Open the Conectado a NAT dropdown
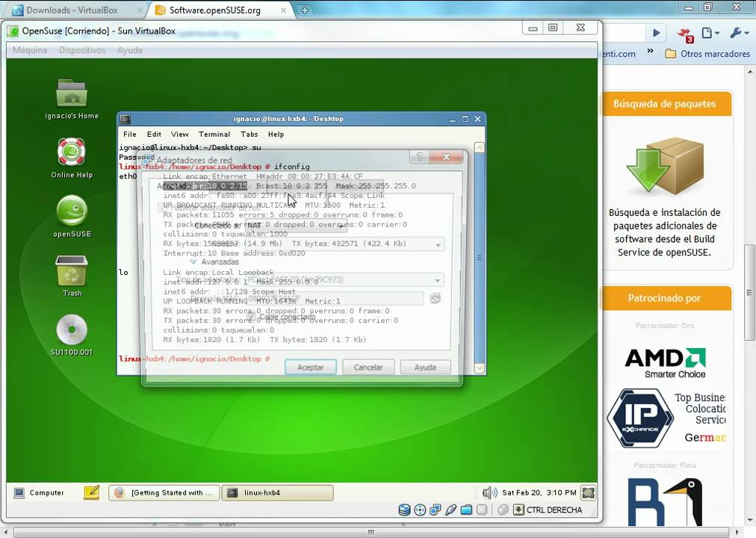Screen dimensions: 756x538 pos(296,225)
